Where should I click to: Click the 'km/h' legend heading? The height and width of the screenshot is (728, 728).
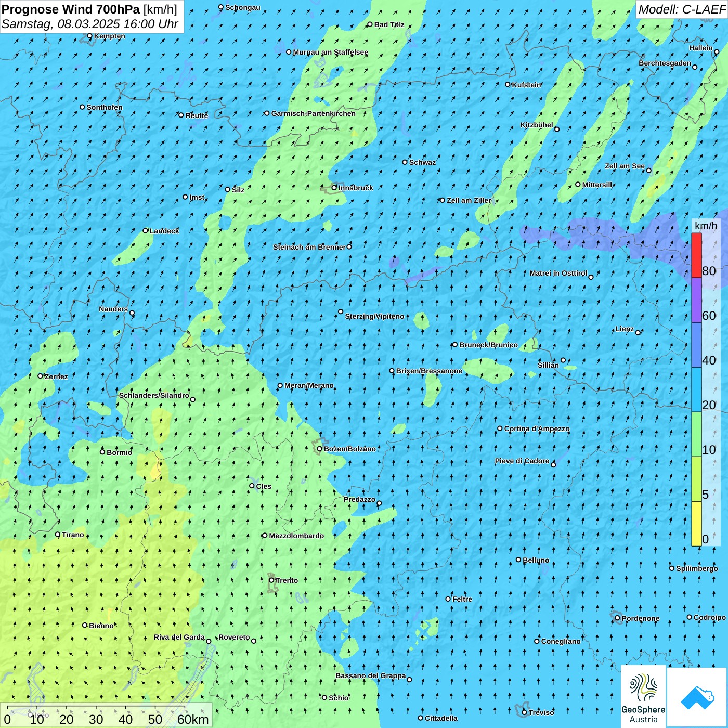point(706,226)
